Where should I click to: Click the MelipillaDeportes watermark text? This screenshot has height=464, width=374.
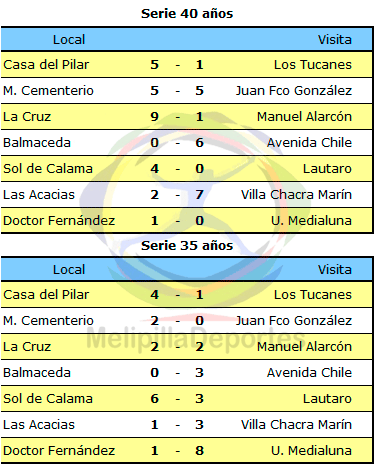coord(191,337)
